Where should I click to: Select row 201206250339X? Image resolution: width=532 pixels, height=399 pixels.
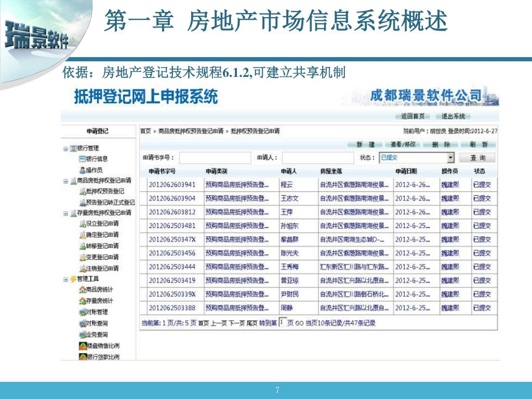click(x=318, y=294)
